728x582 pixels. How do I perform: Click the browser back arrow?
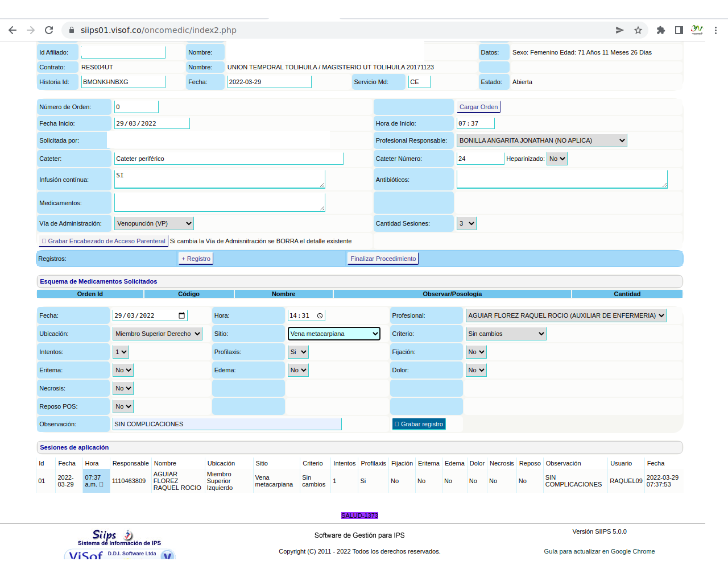pyautogui.click(x=13, y=30)
